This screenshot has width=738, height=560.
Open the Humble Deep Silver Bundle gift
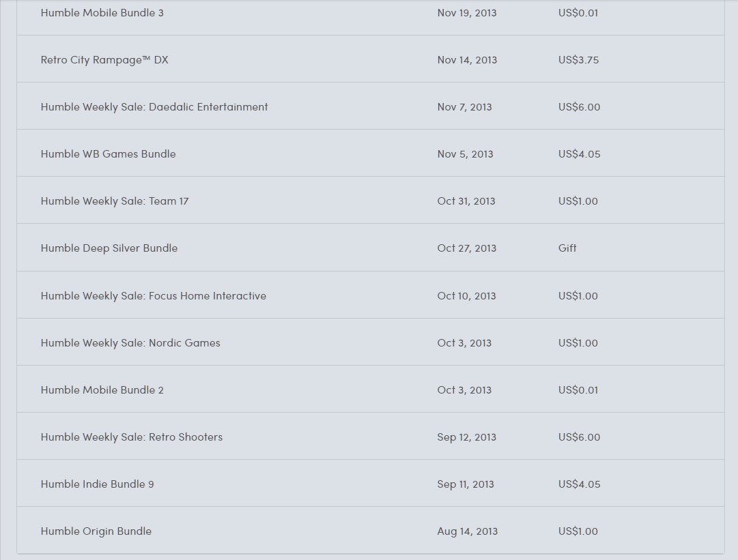pyautogui.click(x=109, y=248)
